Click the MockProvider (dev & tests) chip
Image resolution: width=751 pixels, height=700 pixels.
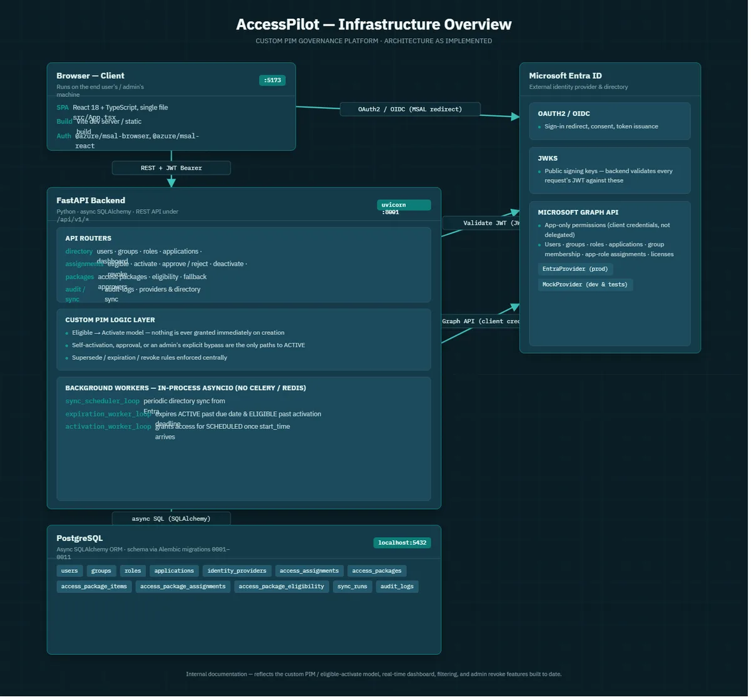pos(586,285)
